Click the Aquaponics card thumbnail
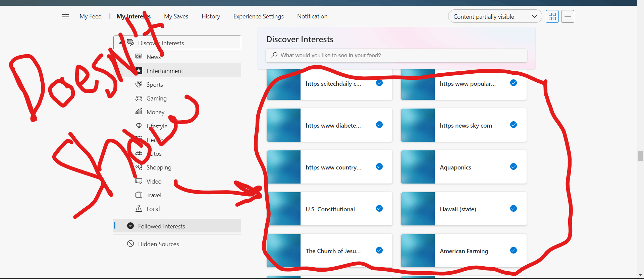Screen dimensions: 644x279 tap(418, 167)
